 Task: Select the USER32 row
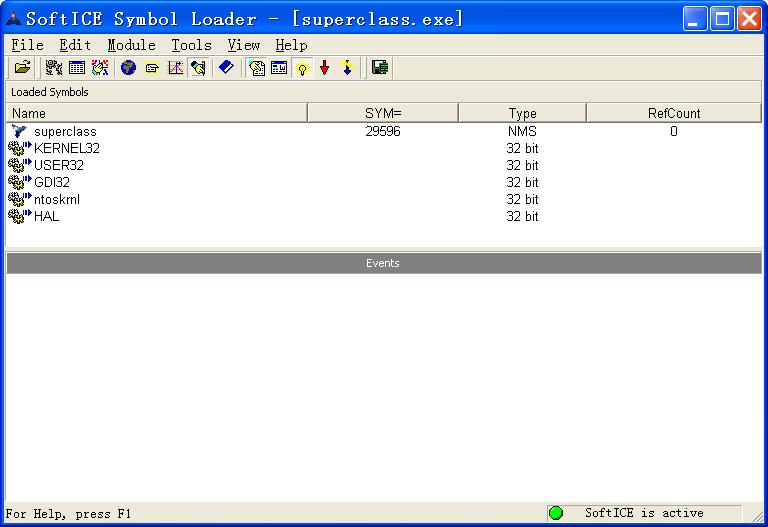click(384, 166)
